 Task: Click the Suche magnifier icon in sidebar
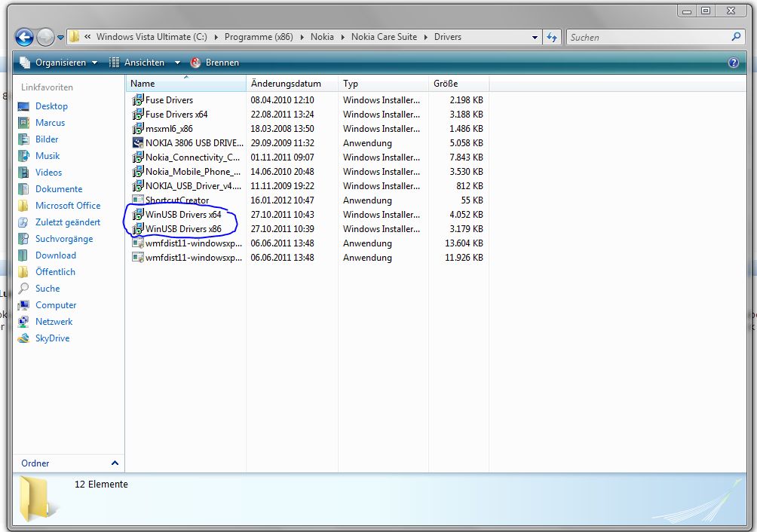pos(23,289)
